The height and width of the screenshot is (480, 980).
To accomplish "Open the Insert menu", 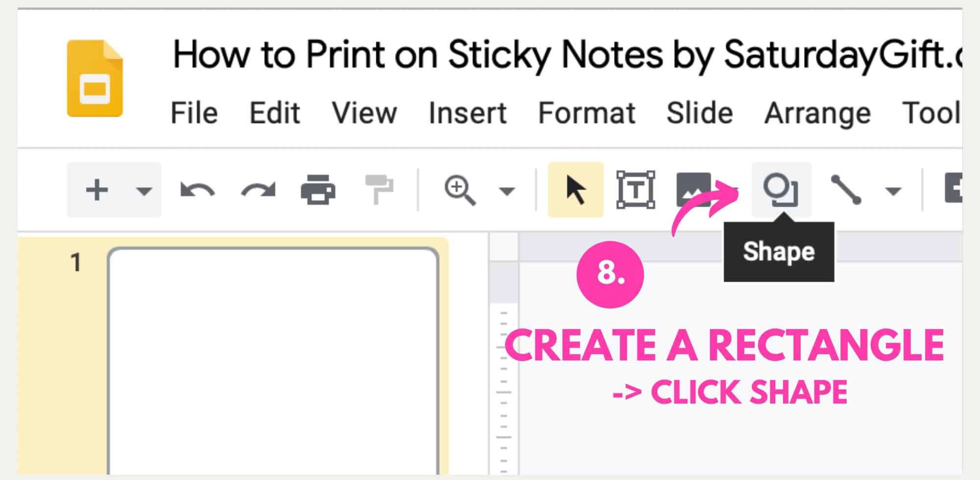I will (x=467, y=113).
